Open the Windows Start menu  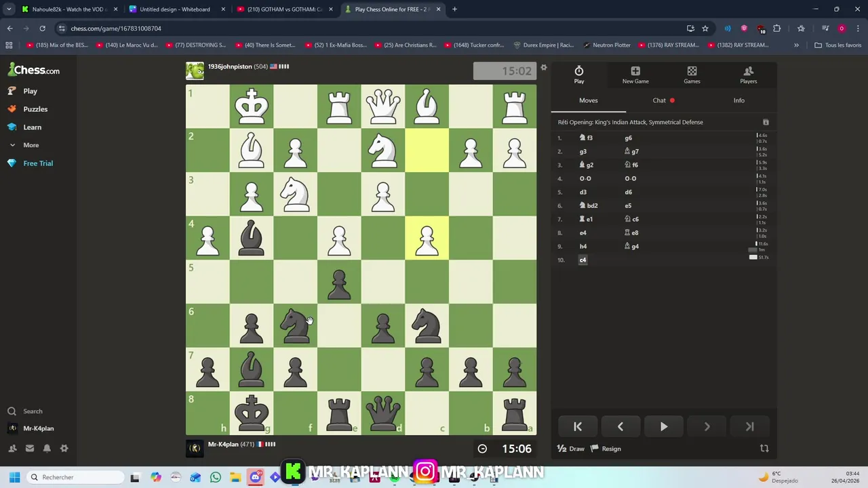pos(14,477)
